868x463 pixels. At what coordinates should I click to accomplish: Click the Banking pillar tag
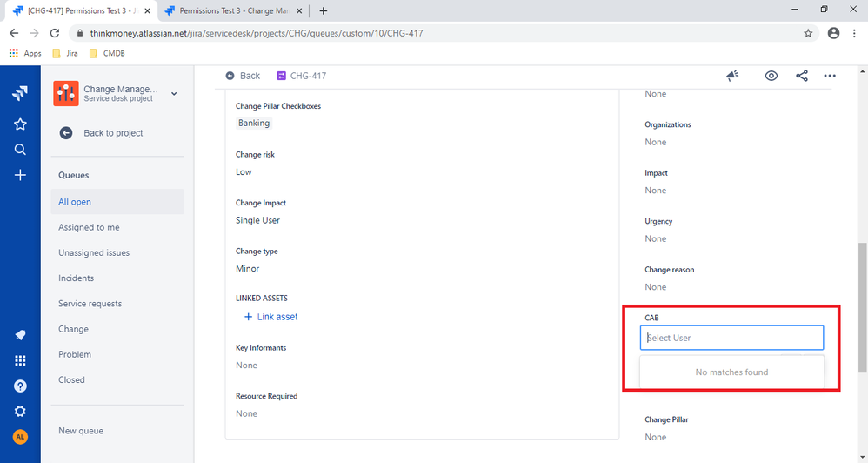[254, 123]
